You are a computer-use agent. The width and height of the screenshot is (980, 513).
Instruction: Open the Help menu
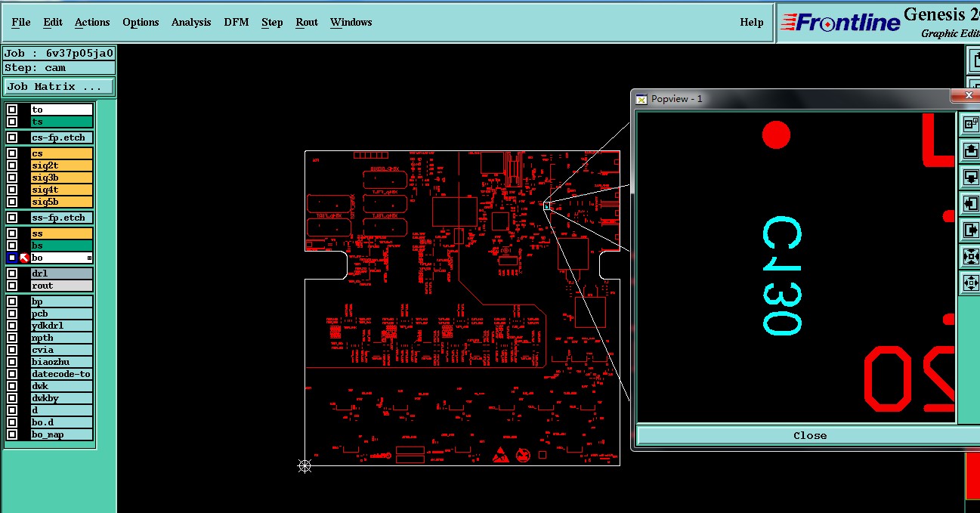[x=752, y=23]
